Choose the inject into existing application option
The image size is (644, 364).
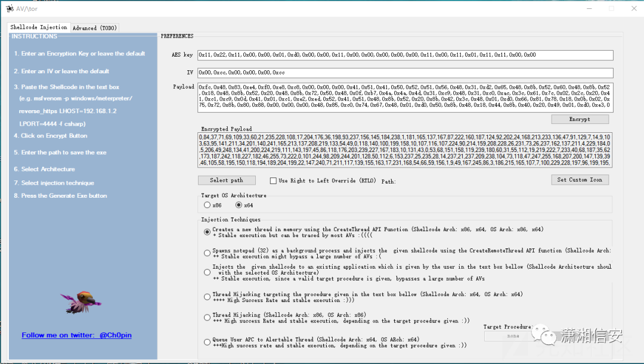[207, 272]
